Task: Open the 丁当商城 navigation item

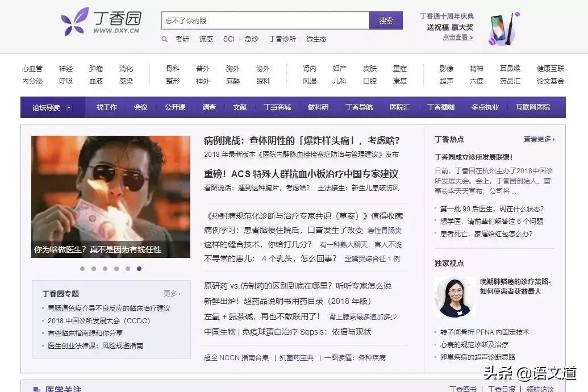Action: tap(277, 107)
